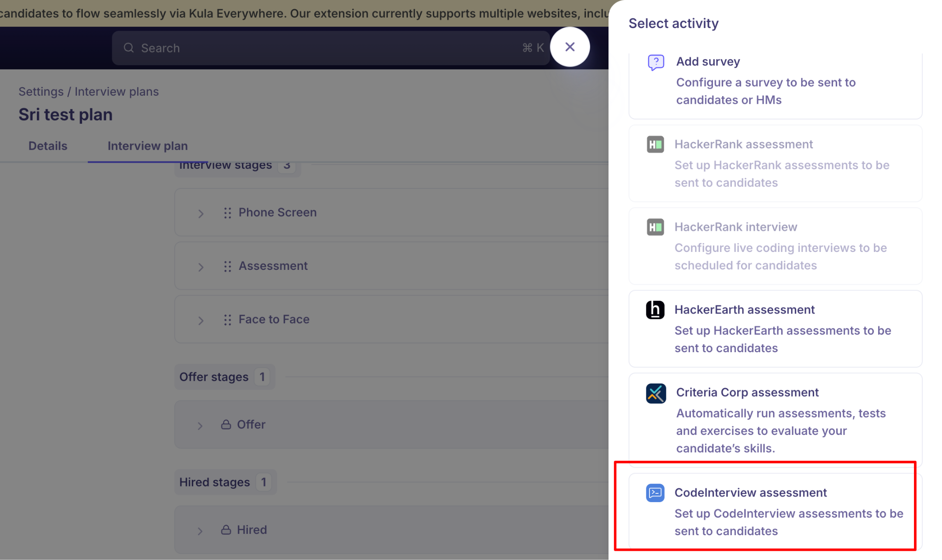Focus the Search input field

(331, 48)
